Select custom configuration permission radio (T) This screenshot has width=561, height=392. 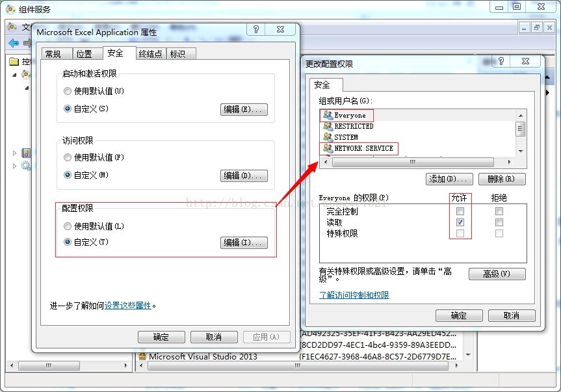click(67, 242)
